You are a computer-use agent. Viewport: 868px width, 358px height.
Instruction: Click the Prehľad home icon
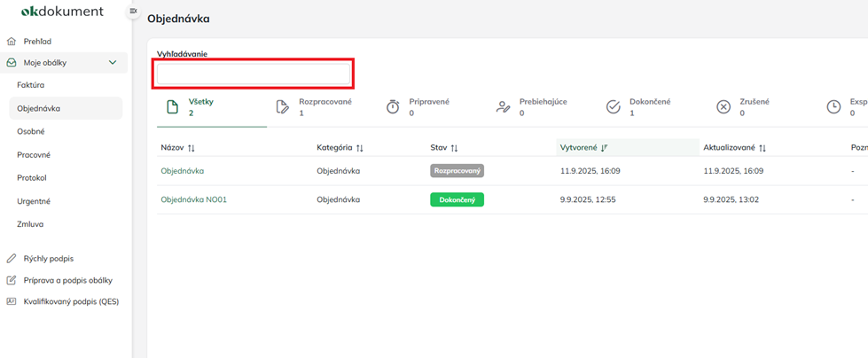pyautogui.click(x=12, y=42)
